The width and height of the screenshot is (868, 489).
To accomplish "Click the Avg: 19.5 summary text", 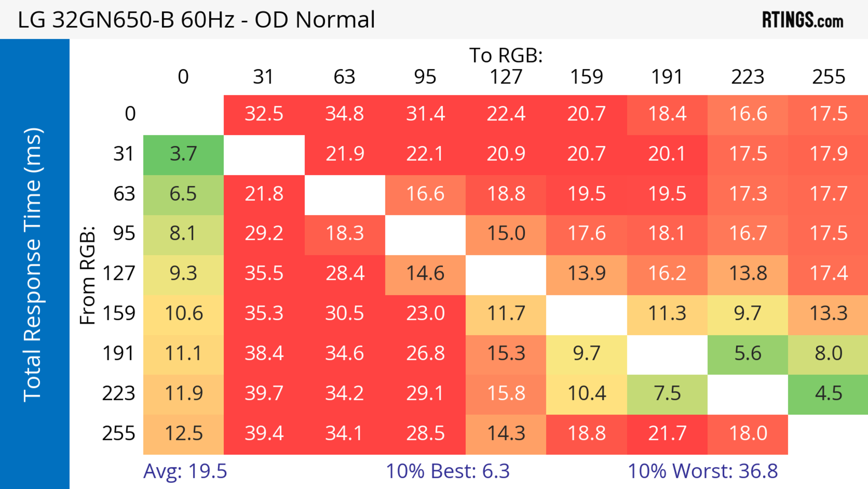I will coord(185,471).
